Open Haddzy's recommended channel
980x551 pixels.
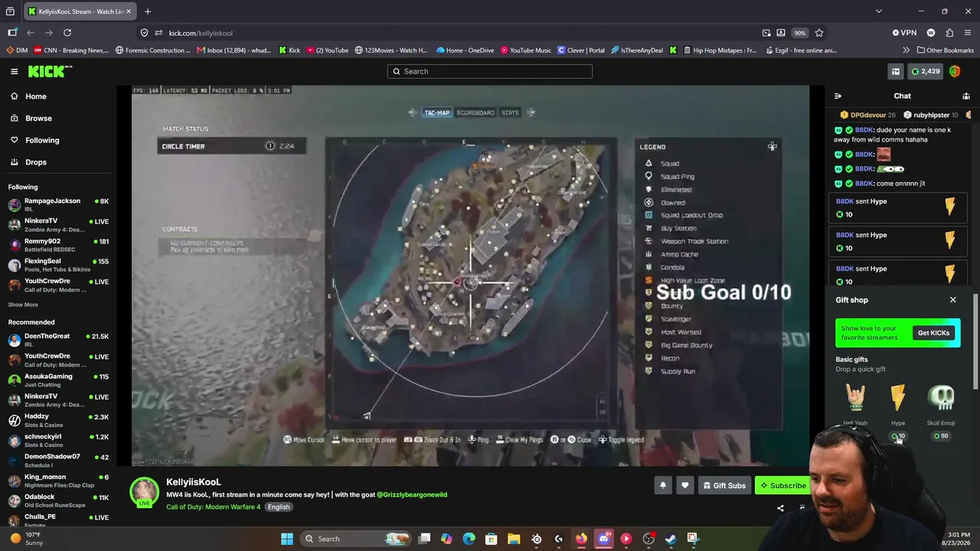point(58,420)
